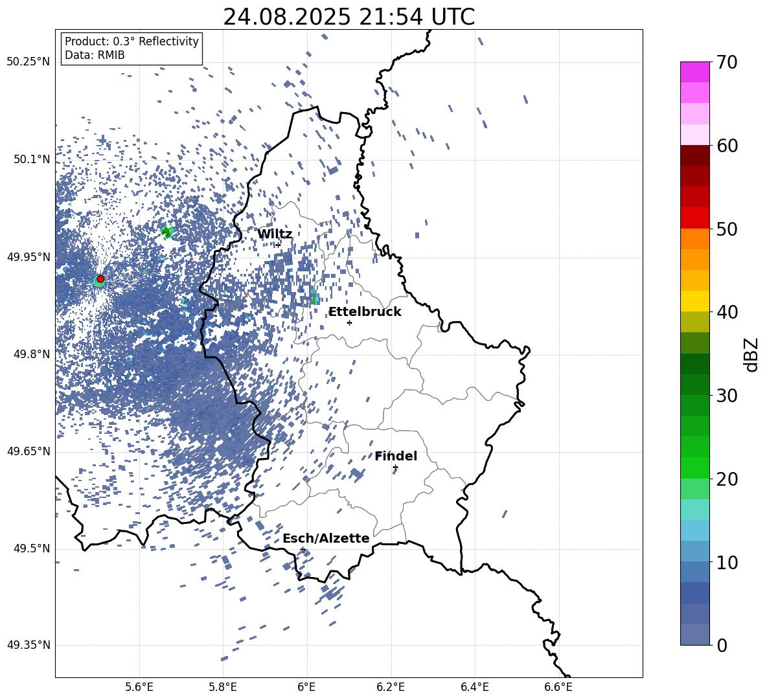Click the colorbar tick label 60

tap(727, 146)
